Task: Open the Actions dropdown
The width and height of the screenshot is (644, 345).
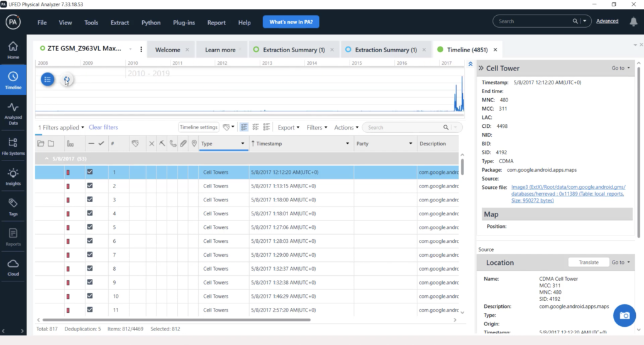Action: (x=347, y=127)
